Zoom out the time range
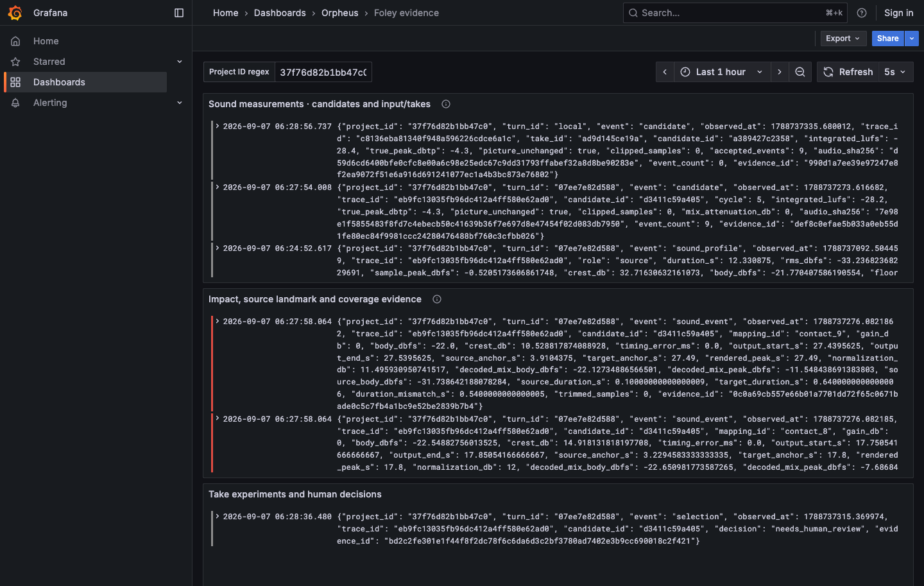 pos(800,72)
